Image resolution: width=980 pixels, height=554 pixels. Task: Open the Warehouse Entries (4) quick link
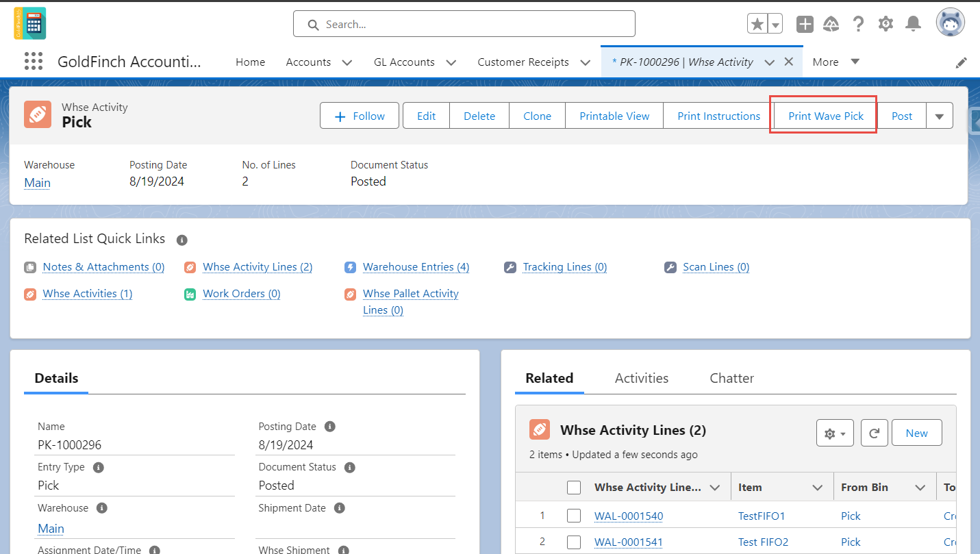(416, 267)
